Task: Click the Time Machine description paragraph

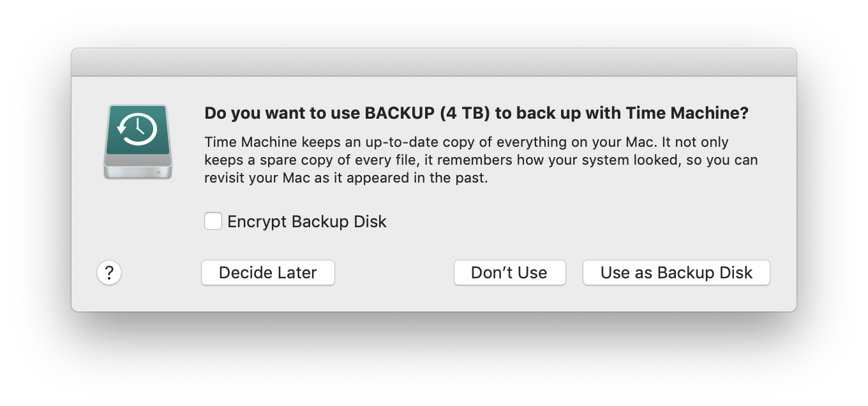Action: click(x=479, y=160)
